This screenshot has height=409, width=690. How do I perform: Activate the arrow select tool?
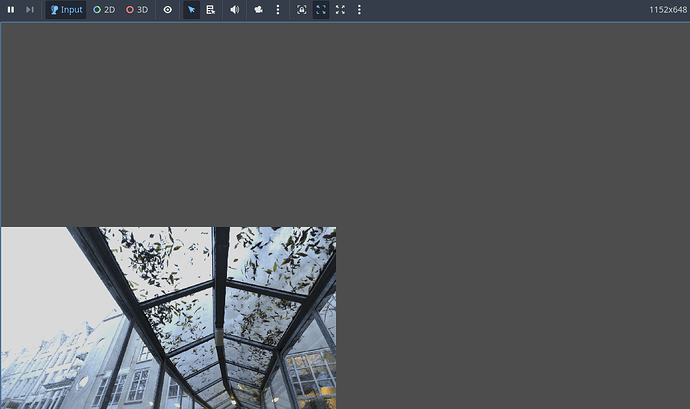point(192,10)
